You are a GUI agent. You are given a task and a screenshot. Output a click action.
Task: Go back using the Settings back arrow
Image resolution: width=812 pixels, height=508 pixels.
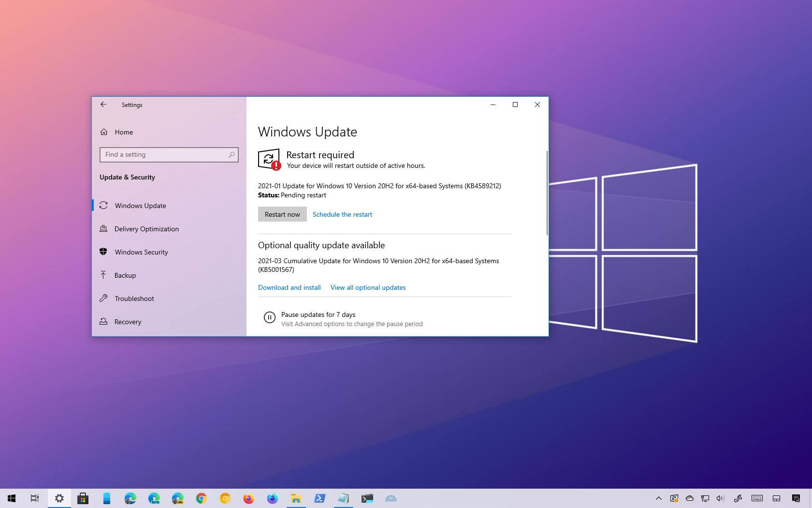[x=103, y=105]
